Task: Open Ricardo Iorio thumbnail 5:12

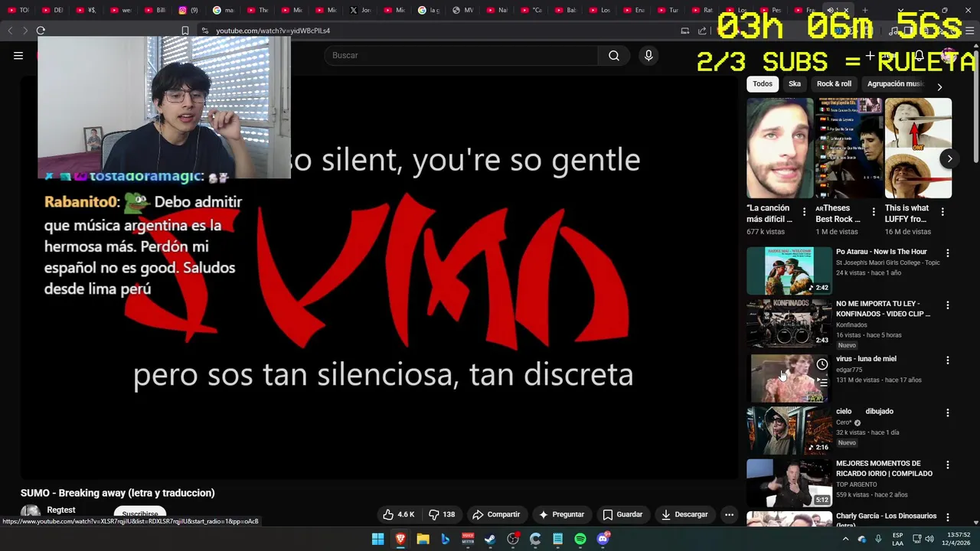Action: (789, 482)
